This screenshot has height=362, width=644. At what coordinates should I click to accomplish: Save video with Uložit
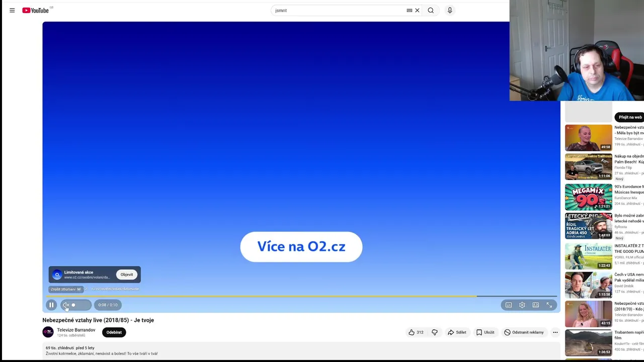pyautogui.click(x=485, y=332)
